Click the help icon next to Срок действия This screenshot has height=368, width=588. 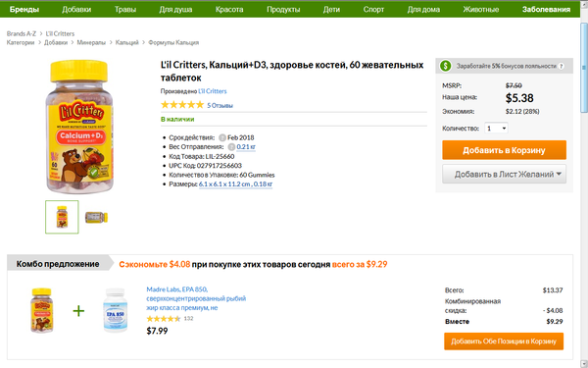[222, 137]
